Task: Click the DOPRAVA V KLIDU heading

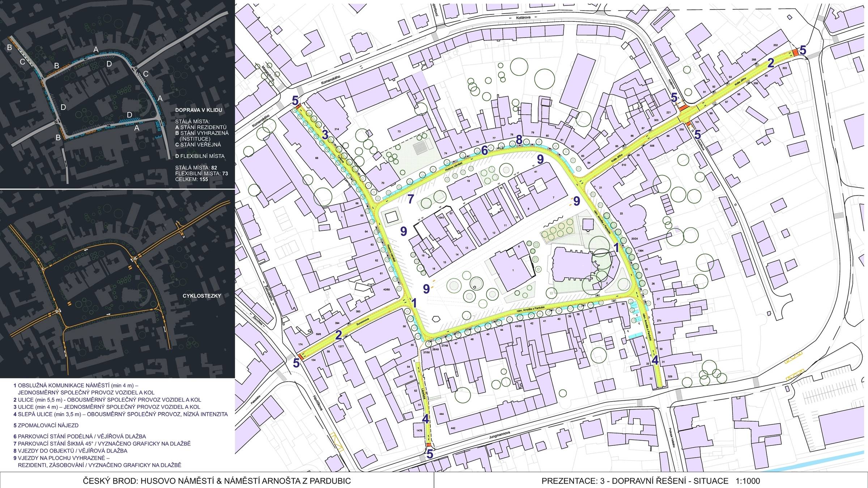Action: pos(199,110)
